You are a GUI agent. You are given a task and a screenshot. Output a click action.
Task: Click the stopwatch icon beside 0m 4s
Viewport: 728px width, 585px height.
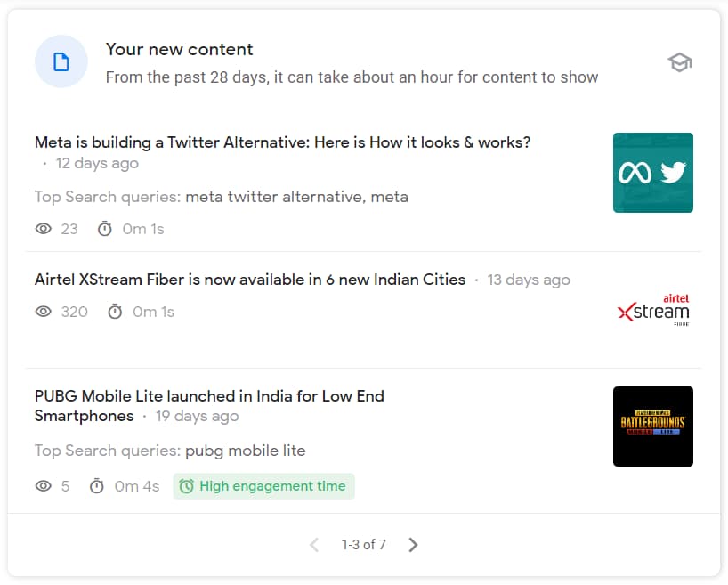coord(97,486)
